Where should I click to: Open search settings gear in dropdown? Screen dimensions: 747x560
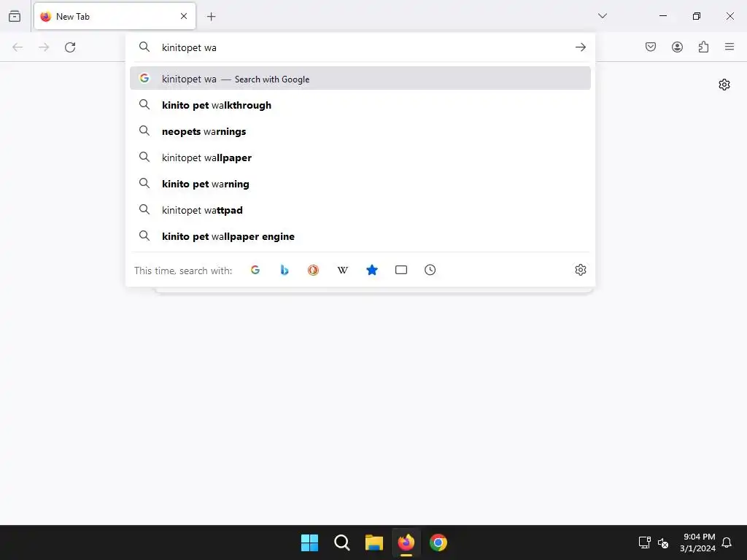click(x=580, y=270)
